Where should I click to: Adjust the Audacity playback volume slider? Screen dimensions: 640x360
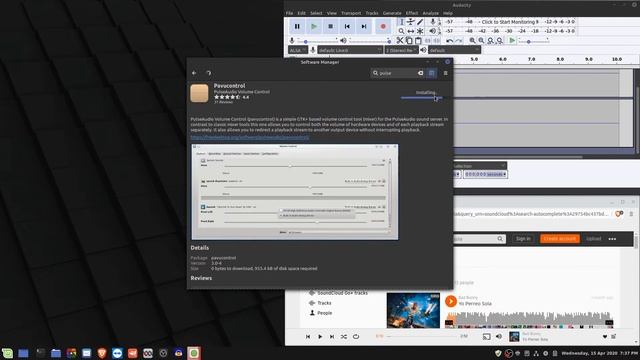coord(370,41)
